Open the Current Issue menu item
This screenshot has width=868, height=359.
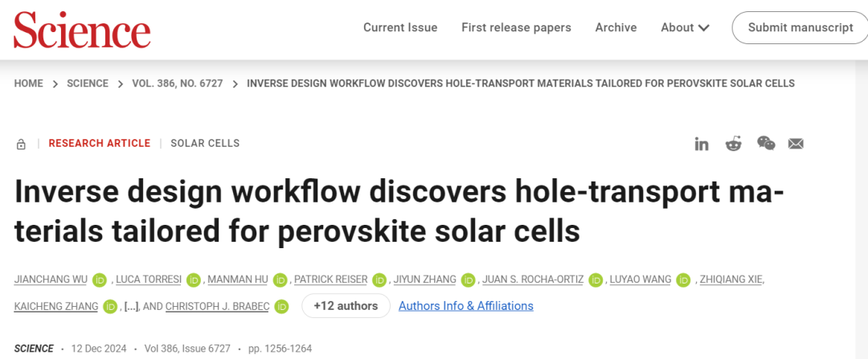(x=400, y=27)
